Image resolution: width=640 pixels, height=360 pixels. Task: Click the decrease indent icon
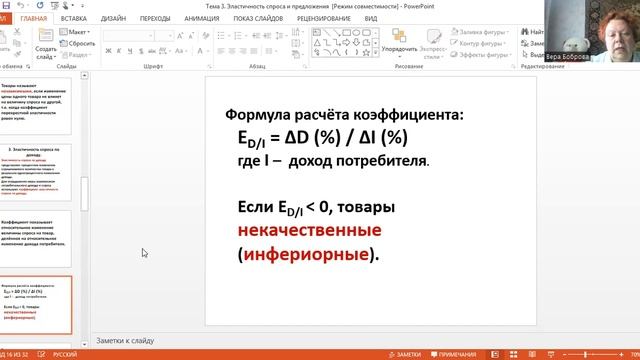[256, 36]
